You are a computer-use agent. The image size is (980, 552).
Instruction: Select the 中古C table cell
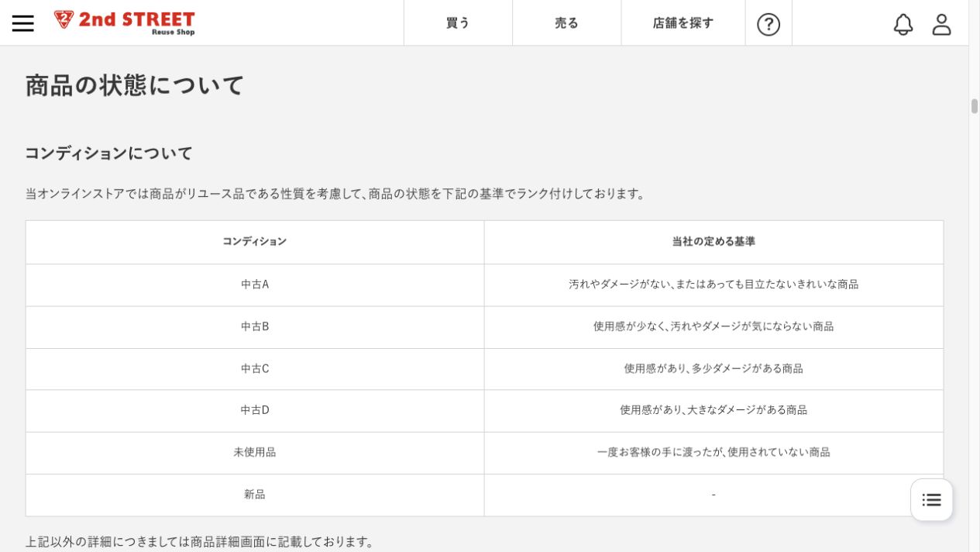pos(255,368)
